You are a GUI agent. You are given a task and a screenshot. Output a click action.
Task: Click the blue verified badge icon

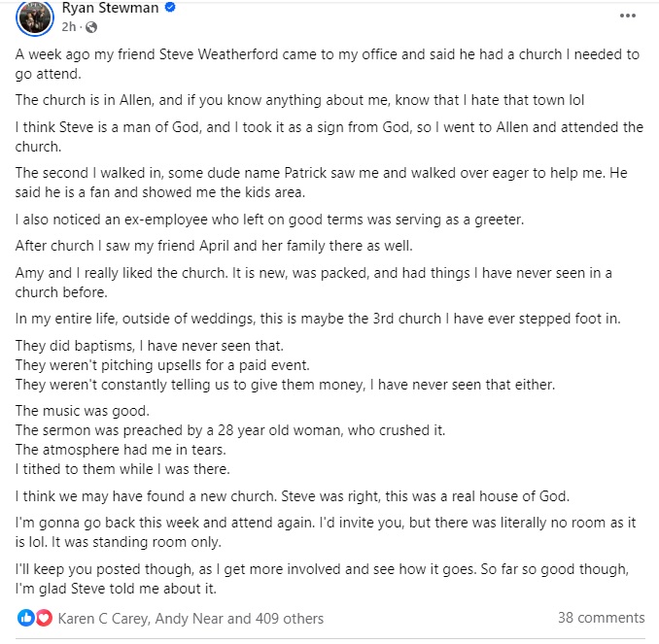click(170, 7)
